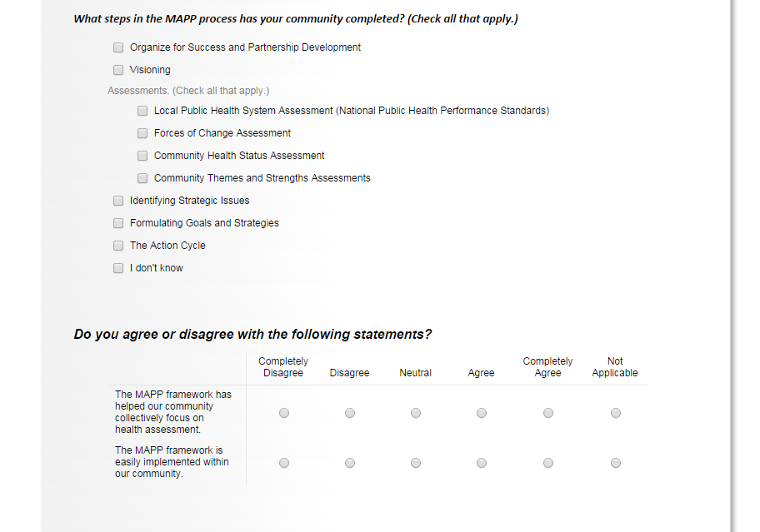Tick Identifying Strategic Issues checkbox
Viewport: 760px width, 532px height.
[118, 201]
